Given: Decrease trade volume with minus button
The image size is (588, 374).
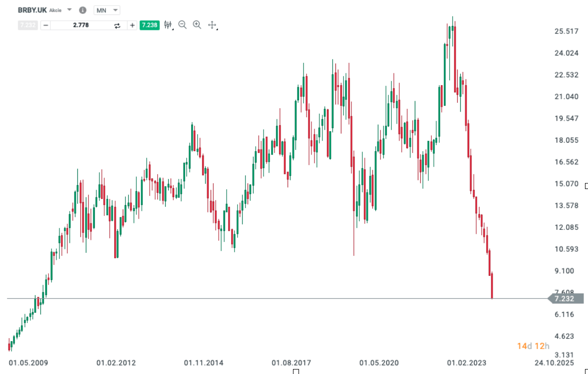Looking at the screenshot, I should (45, 25).
